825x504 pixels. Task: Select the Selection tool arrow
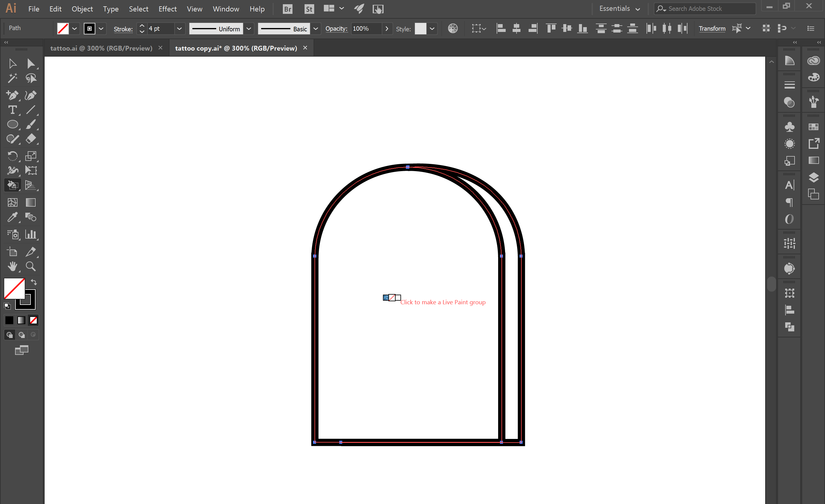[12, 63]
